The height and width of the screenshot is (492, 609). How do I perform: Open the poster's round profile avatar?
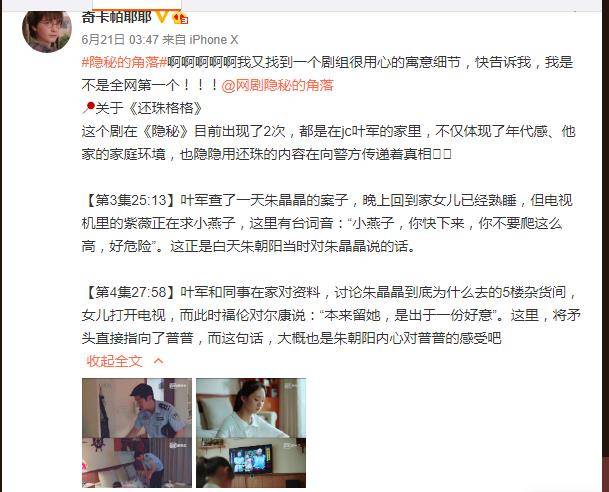pos(47,31)
